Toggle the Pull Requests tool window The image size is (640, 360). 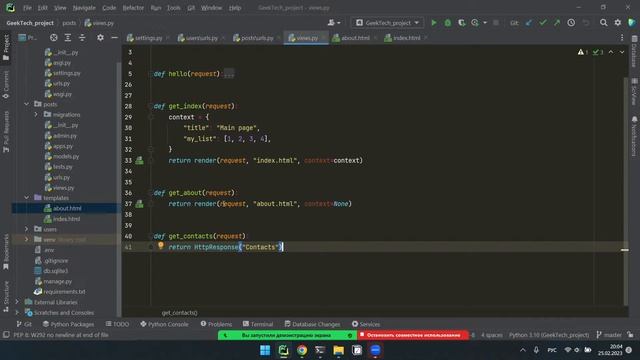coord(6,132)
